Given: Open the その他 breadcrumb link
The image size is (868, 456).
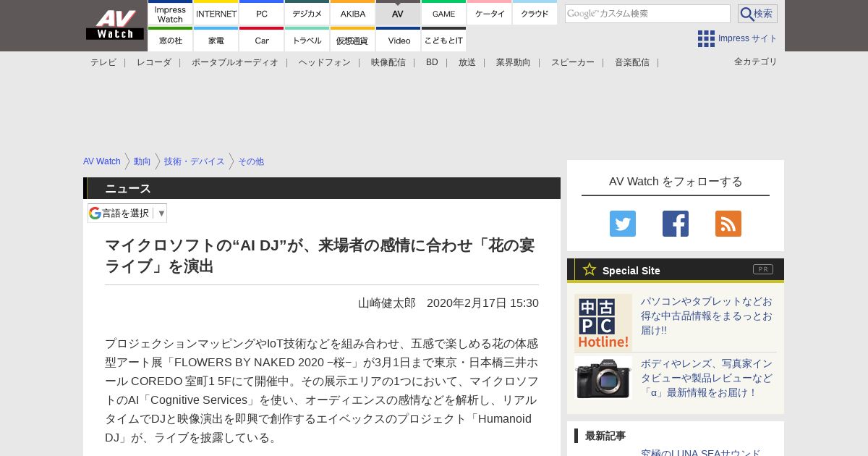Looking at the screenshot, I should (x=251, y=161).
